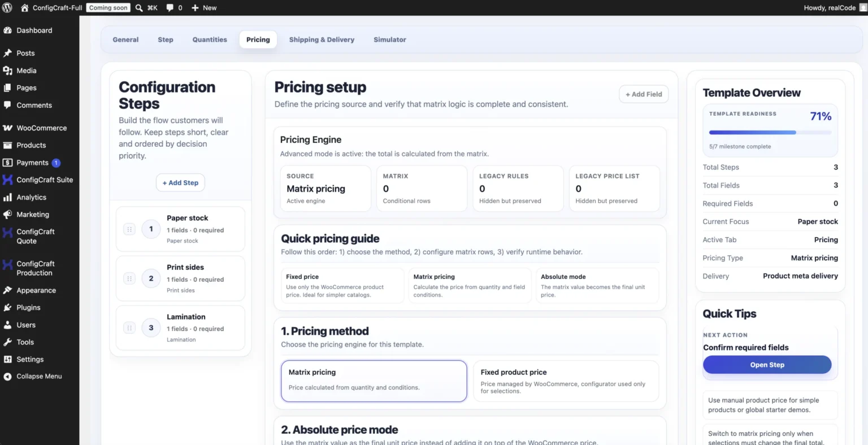Viewport: 868px width, 445px height.
Task: Open the Print sides step card
Action: tap(180, 278)
